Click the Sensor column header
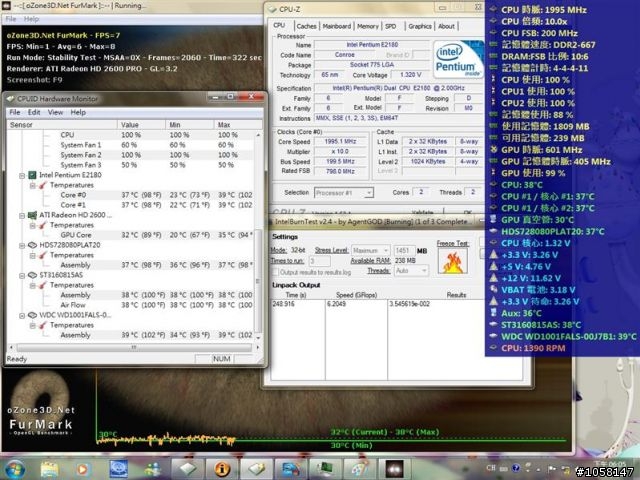Viewport: 640px width, 480px height. click(62, 125)
